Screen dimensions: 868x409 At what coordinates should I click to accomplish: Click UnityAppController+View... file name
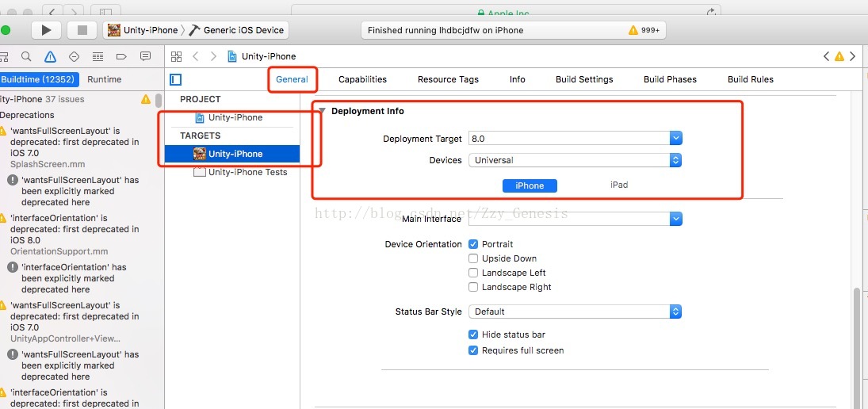[65, 338]
